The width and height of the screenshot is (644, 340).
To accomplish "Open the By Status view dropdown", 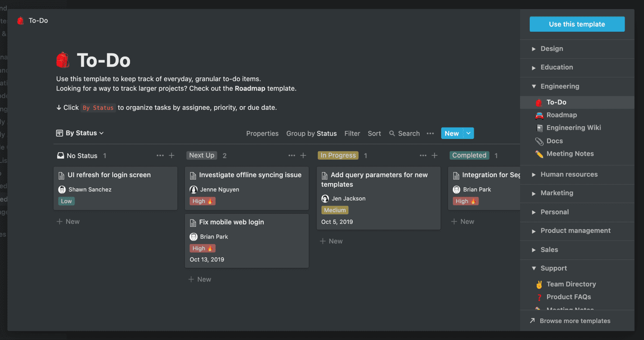I will pyautogui.click(x=80, y=133).
